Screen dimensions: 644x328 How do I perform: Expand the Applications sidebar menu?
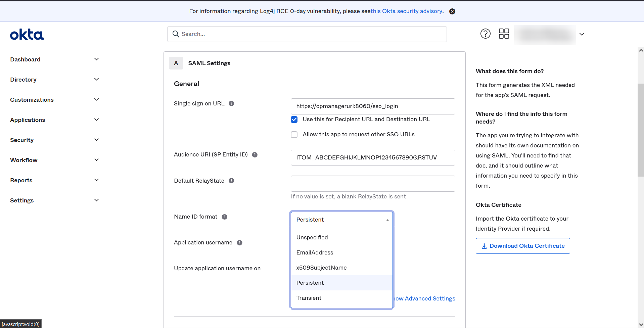coord(54,120)
